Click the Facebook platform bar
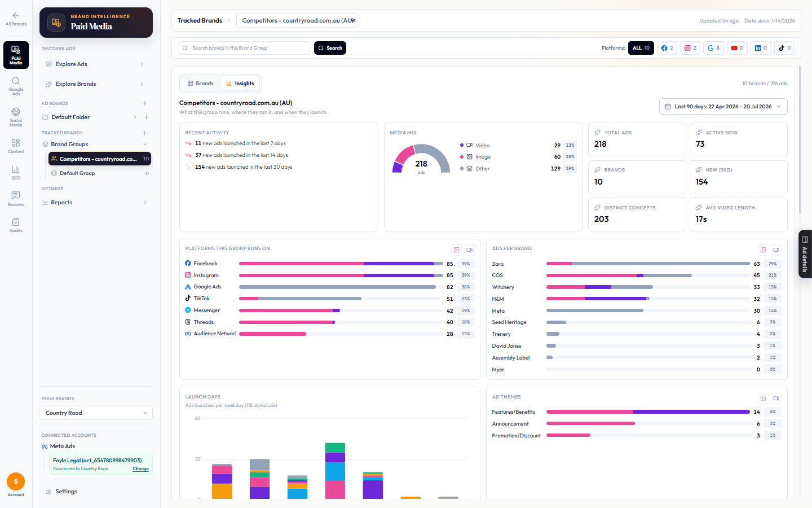This screenshot has height=508, width=812. click(341, 264)
